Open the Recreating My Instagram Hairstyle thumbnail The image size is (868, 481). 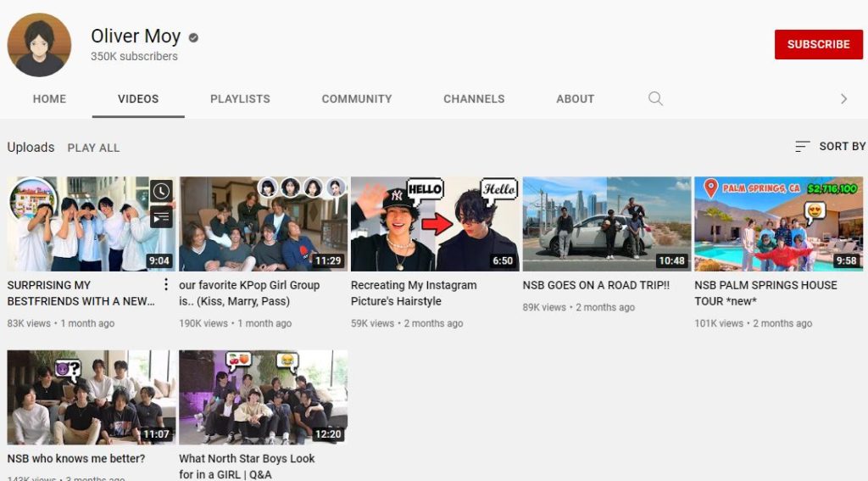[435, 224]
